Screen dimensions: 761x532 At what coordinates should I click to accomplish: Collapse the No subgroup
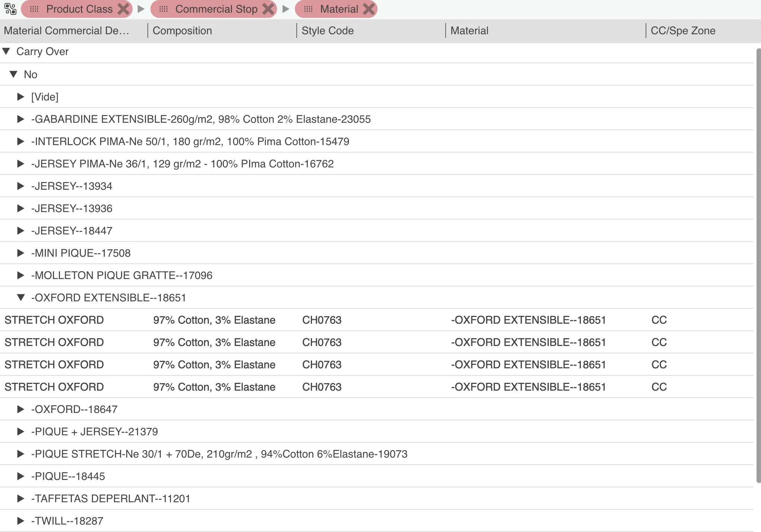[14, 74]
